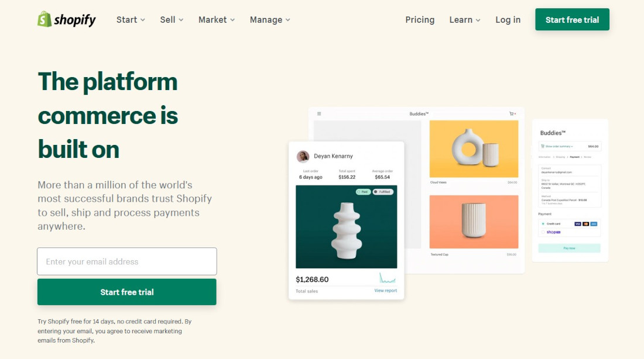The height and width of the screenshot is (359, 644).
Task: Focus the email address input field
Action: click(x=127, y=261)
